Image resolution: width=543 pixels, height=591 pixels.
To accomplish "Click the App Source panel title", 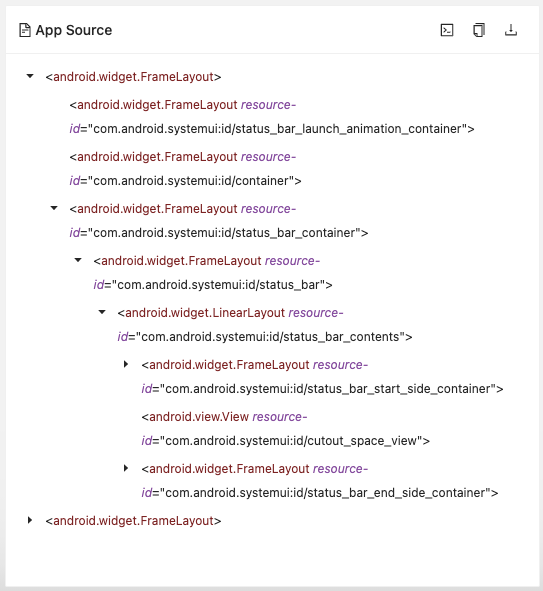I will click(x=74, y=30).
